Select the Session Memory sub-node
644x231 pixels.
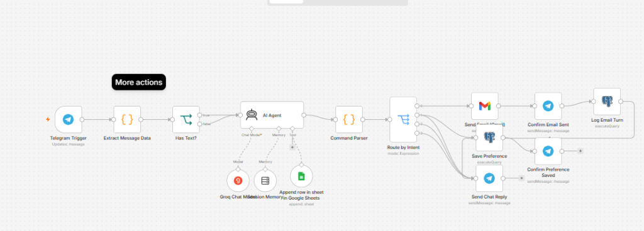265,181
